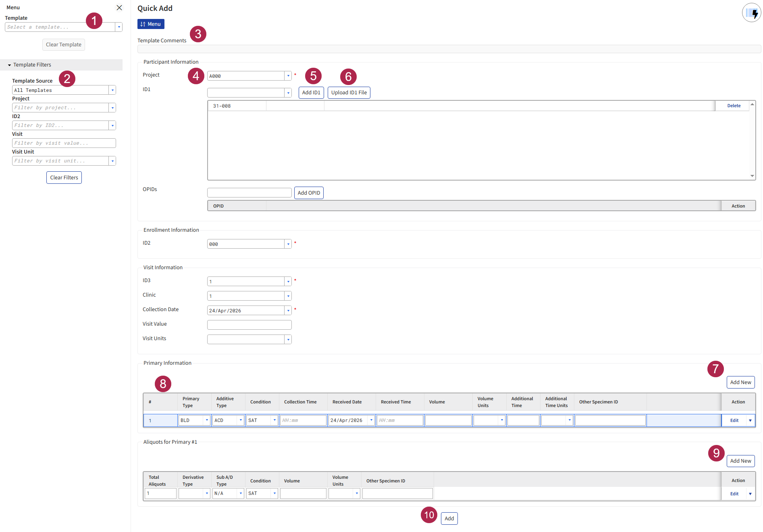Open Received Date 24/Apr/2026 picker
The height and width of the screenshot is (532, 763).
point(371,420)
